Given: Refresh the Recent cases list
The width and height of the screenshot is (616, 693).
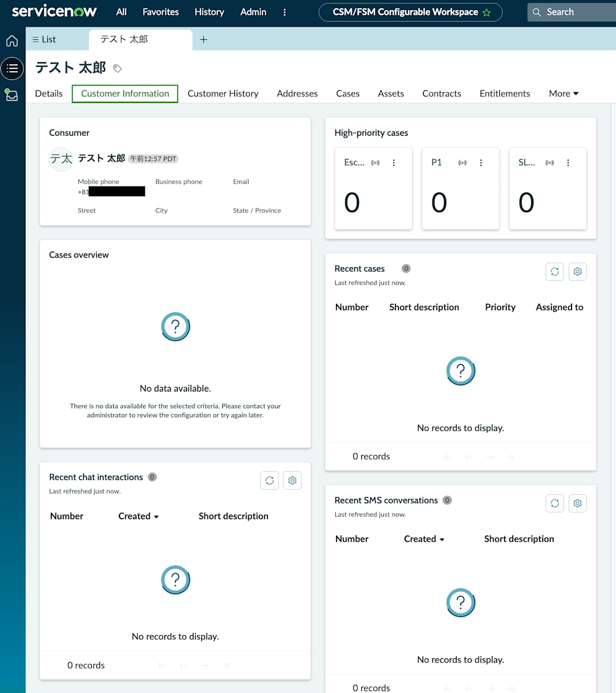Looking at the screenshot, I should 555,271.
